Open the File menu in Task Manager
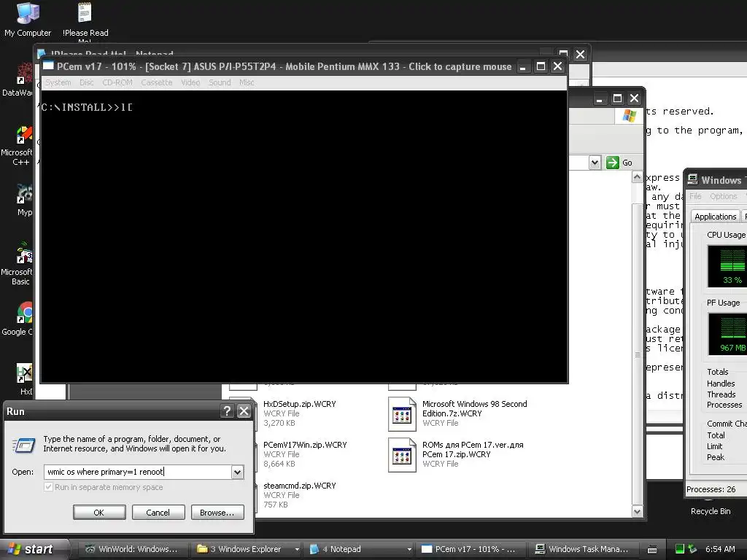The width and height of the screenshot is (747, 560). click(695, 196)
